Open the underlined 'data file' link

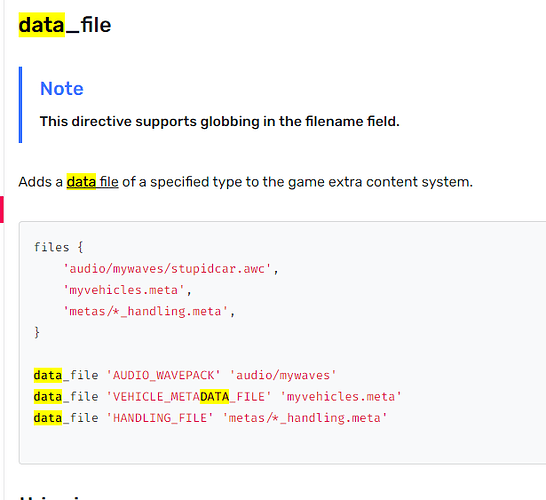(x=92, y=182)
